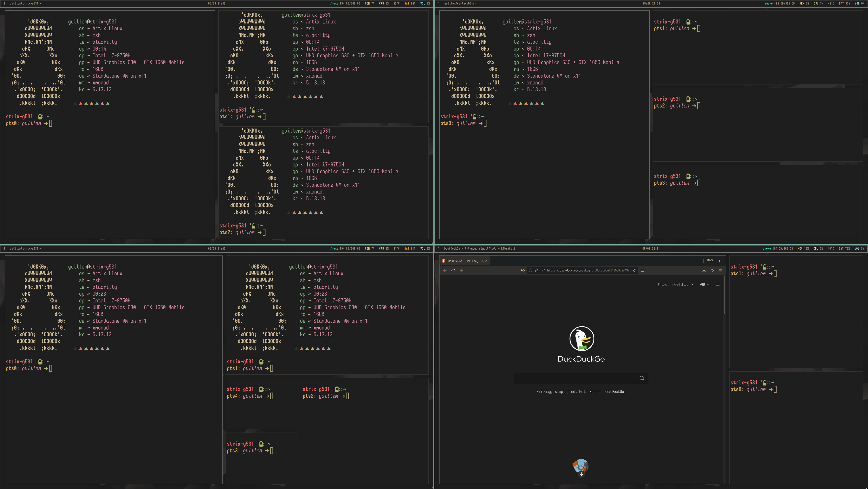The height and width of the screenshot is (489, 868).
Task: Click the sidebar panel icon
Action: pos(642,270)
